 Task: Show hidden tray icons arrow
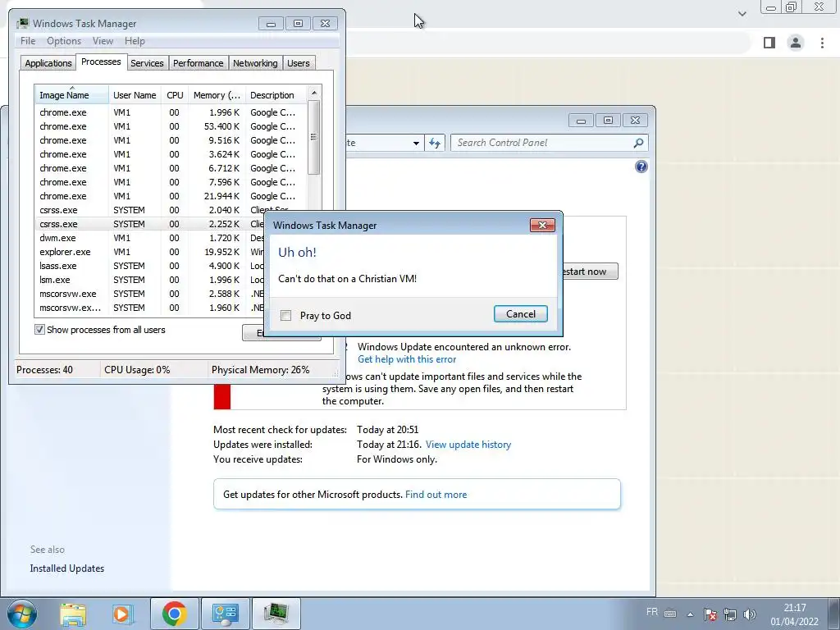coord(690,614)
